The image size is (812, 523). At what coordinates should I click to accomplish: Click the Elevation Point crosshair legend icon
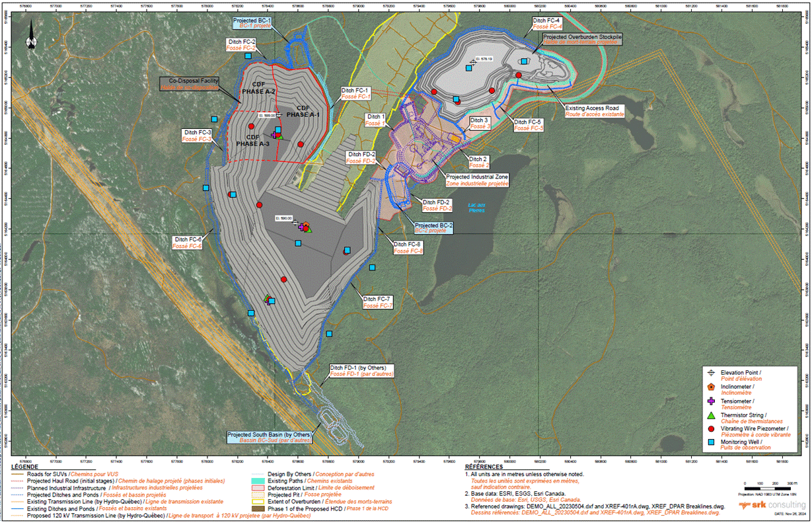[710, 373]
